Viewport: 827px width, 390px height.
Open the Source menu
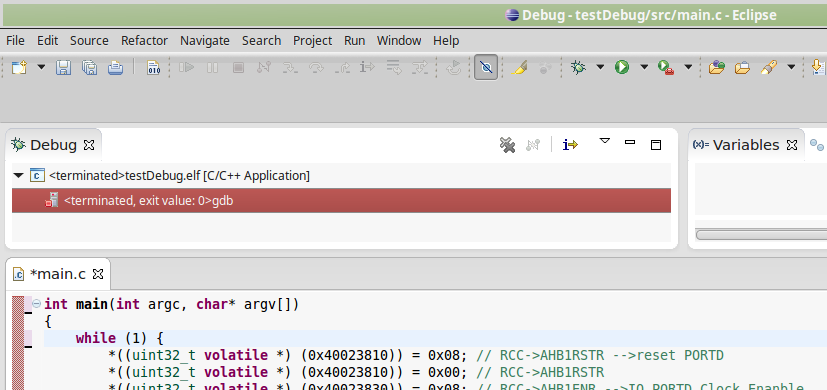tap(89, 41)
